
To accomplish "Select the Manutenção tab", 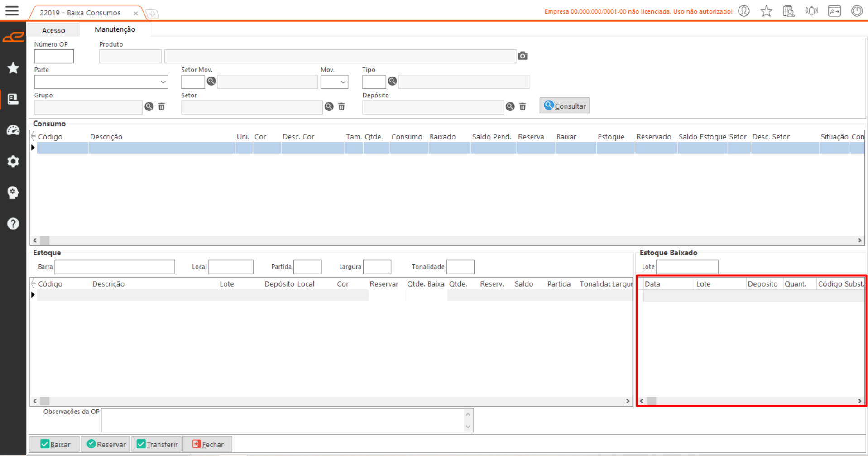I will [115, 29].
